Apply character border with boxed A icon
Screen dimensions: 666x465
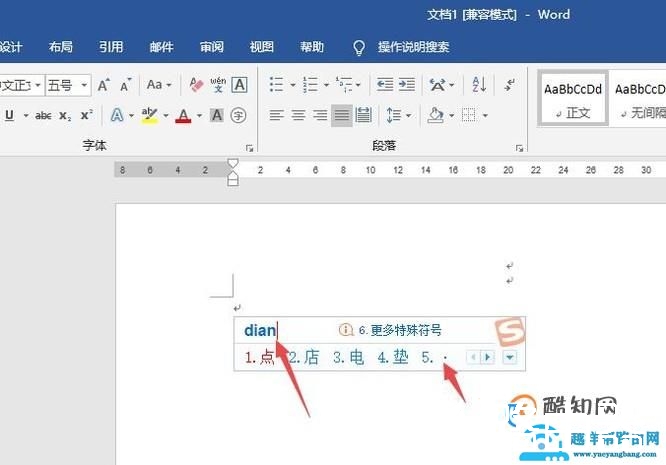(x=240, y=85)
